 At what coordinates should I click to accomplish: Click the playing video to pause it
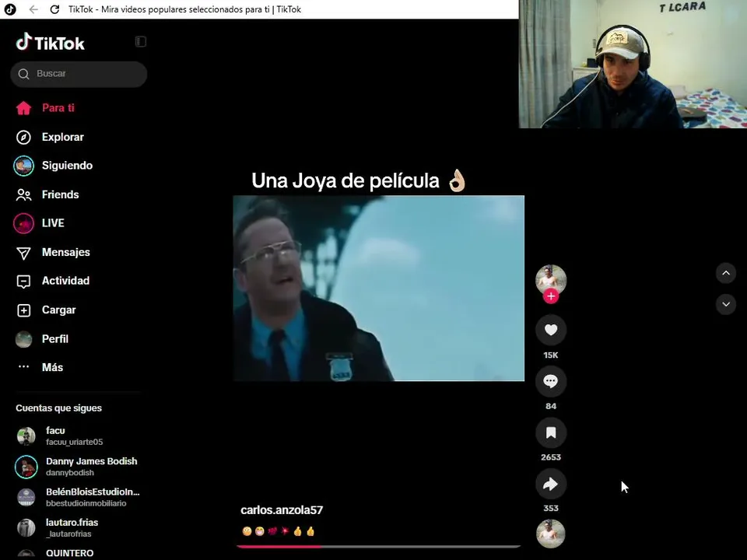pos(379,288)
